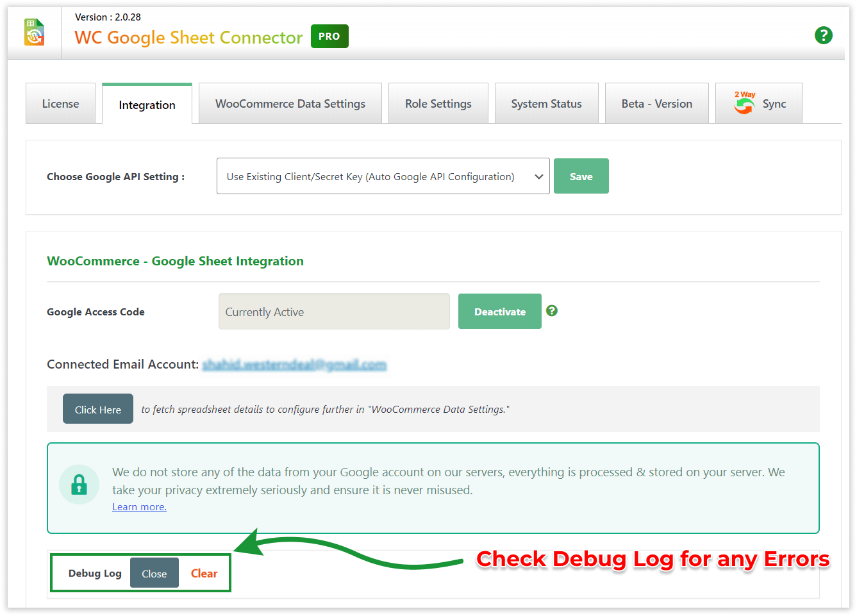Clear the Debug Log
This screenshot has height=616, width=857.
coord(204,573)
